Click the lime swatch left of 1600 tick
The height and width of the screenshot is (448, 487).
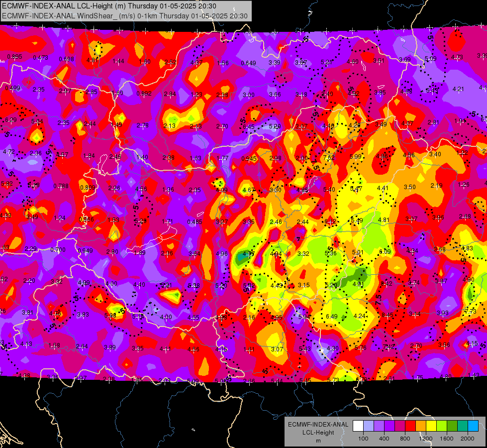pyautogui.click(x=442, y=426)
